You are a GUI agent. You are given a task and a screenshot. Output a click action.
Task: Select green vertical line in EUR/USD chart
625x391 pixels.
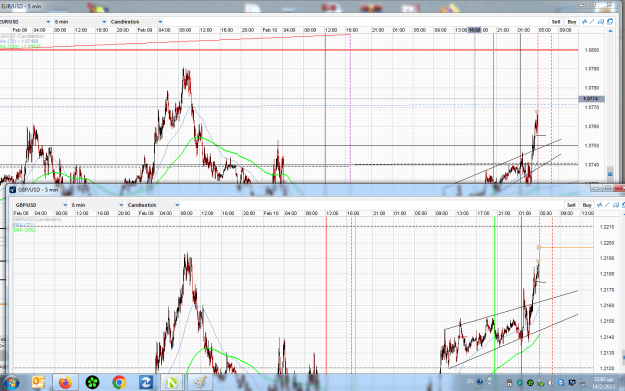point(493,108)
